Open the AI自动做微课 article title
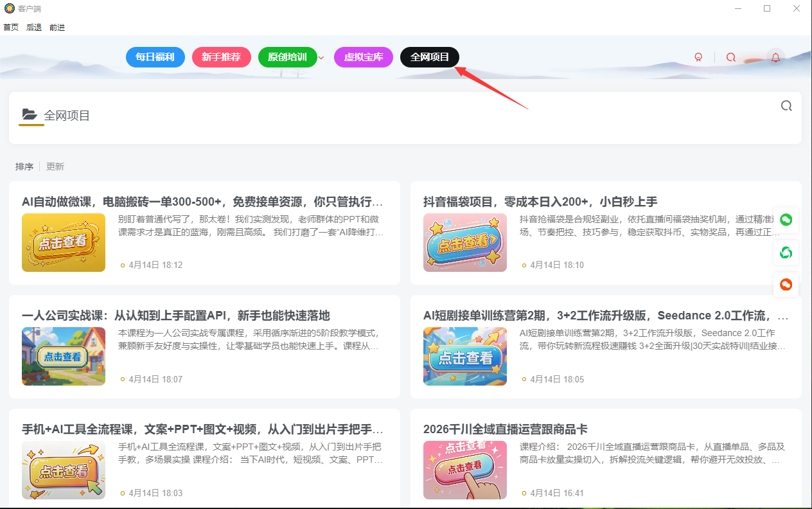This screenshot has height=509, width=812. pyautogui.click(x=193, y=201)
